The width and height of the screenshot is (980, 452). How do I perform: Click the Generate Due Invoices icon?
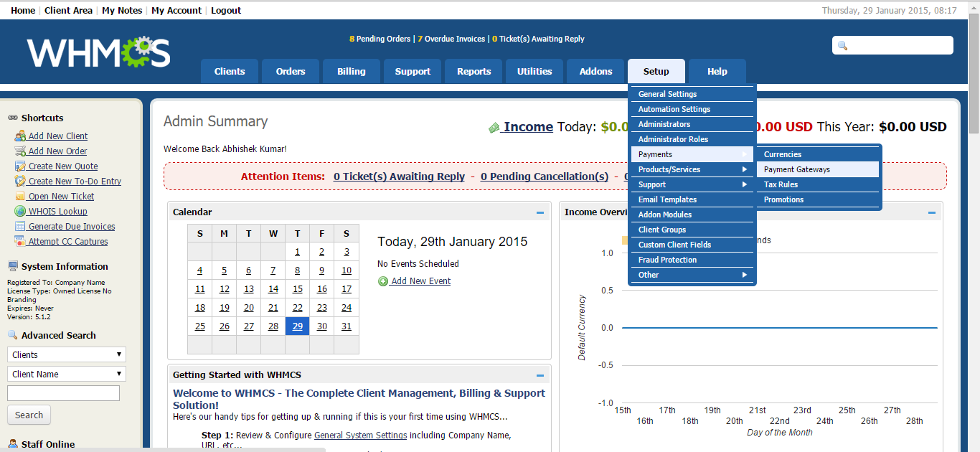[x=20, y=226]
